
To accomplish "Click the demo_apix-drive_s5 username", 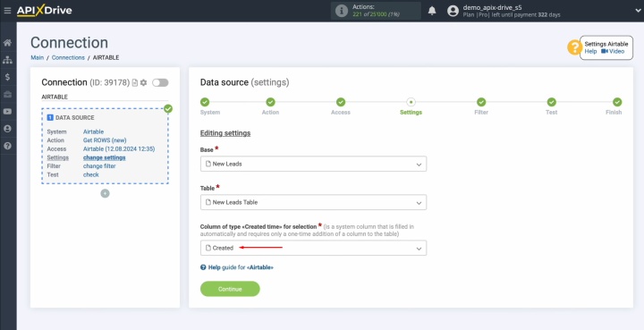I will pyautogui.click(x=493, y=7).
